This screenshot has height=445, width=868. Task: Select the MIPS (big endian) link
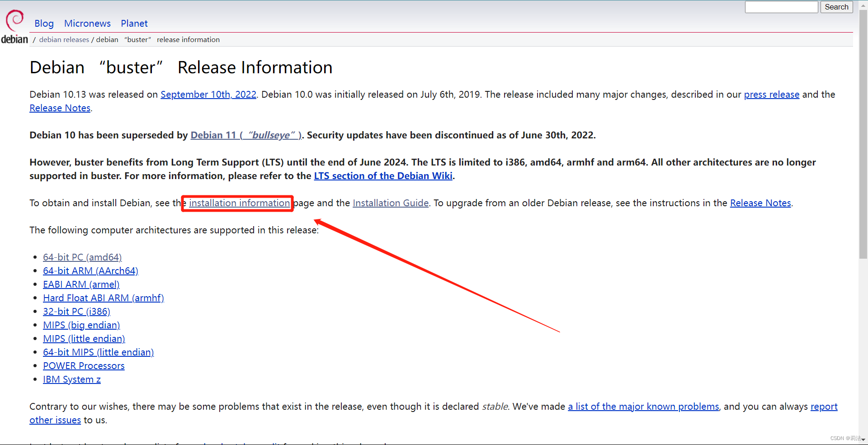click(81, 325)
